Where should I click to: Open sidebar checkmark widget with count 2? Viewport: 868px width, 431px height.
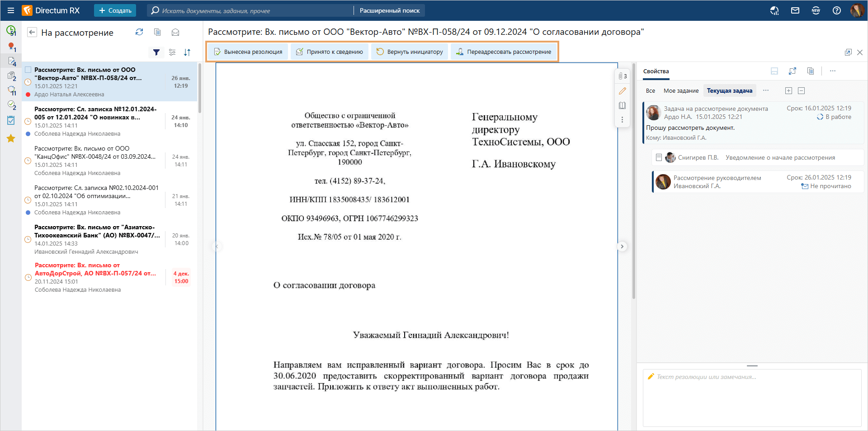click(x=11, y=105)
